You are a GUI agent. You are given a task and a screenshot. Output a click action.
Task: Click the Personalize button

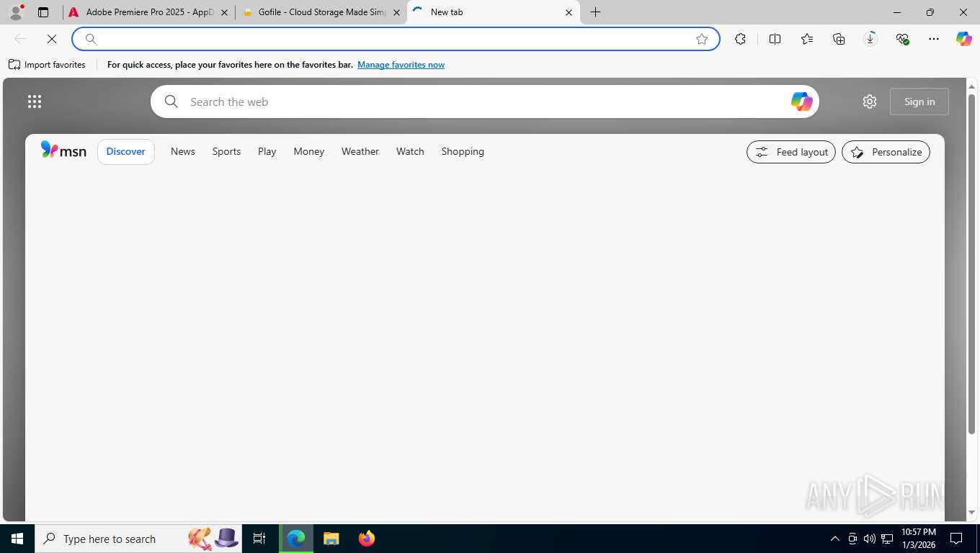(x=886, y=152)
